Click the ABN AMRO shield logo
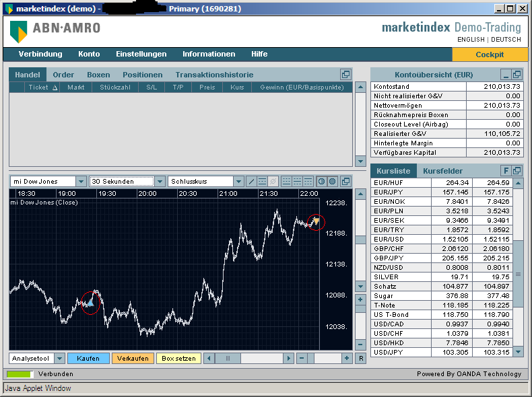Image resolution: width=532 pixels, height=397 pixels. coord(18,32)
